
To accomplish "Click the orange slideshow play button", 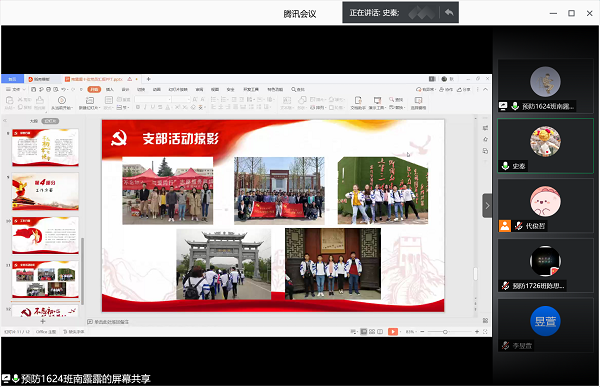I will pos(393,331).
